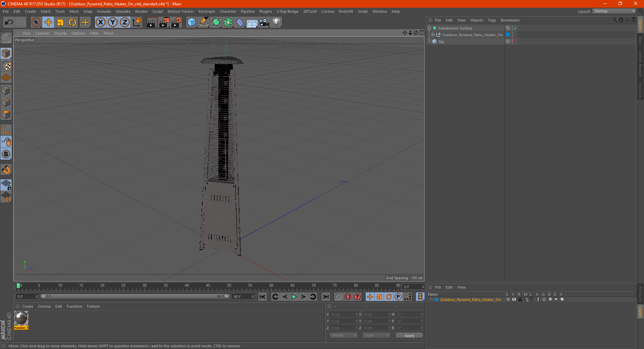The height and width of the screenshot is (349, 644).
Task: Click the blue layer swatch of Outdoor_Pyramid_Patio_Heater_On
Action: click(x=508, y=35)
